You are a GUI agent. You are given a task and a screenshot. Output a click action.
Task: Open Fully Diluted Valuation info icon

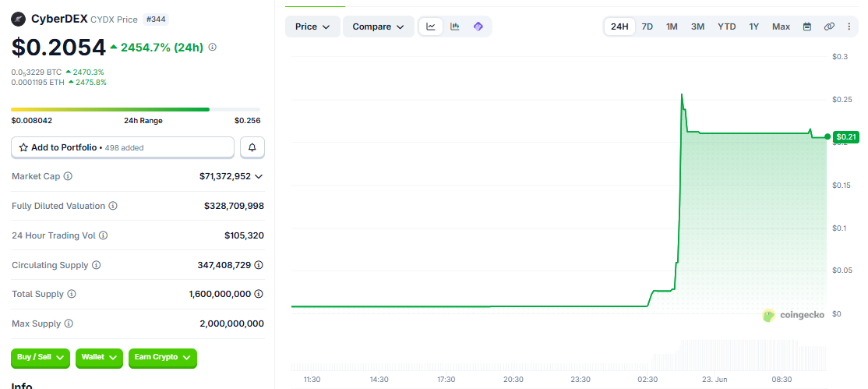[x=113, y=206]
